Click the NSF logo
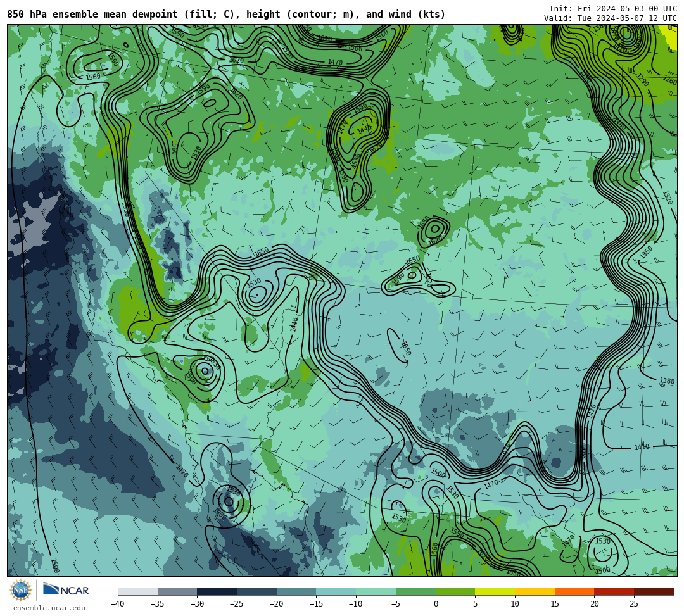This screenshot has width=684, height=616. pos(21,590)
